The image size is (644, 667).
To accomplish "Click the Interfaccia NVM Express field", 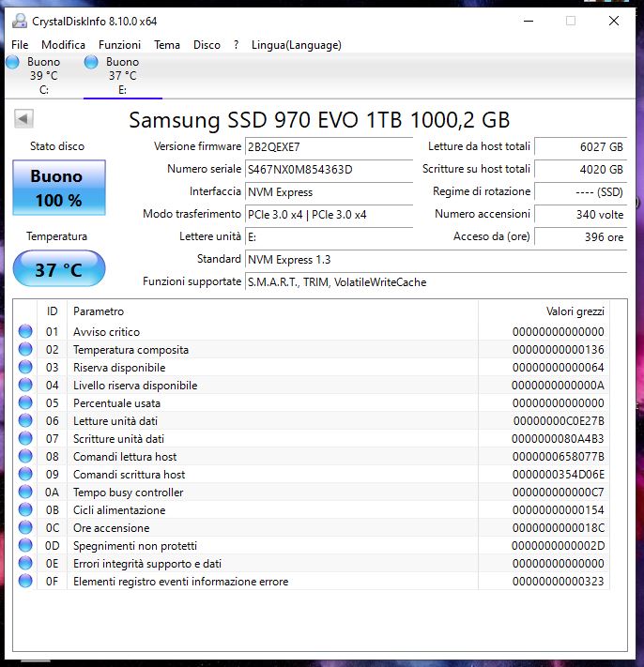I will pyautogui.click(x=329, y=192).
